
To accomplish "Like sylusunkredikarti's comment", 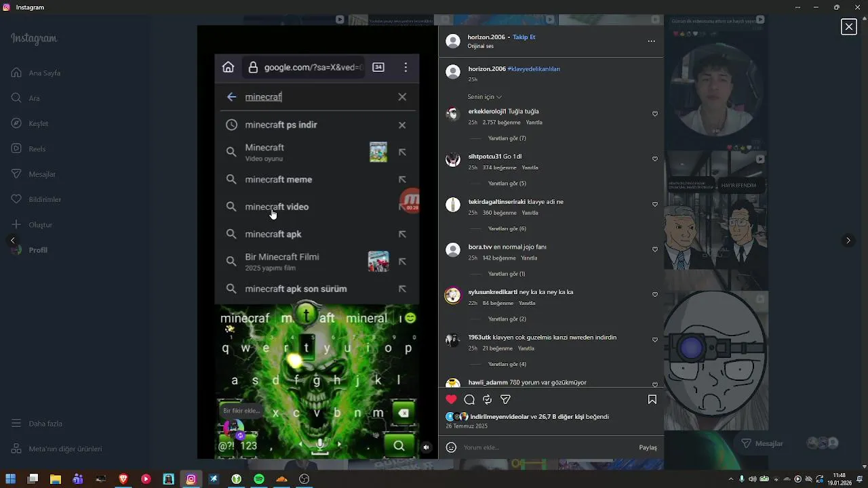I will point(655,295).
